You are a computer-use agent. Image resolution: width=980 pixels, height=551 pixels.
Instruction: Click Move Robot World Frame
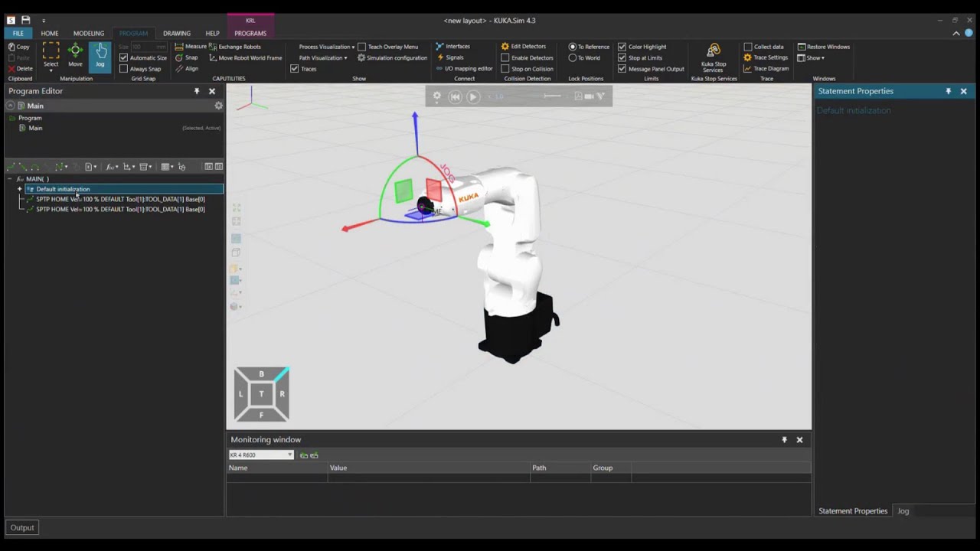tap(246, 57)
